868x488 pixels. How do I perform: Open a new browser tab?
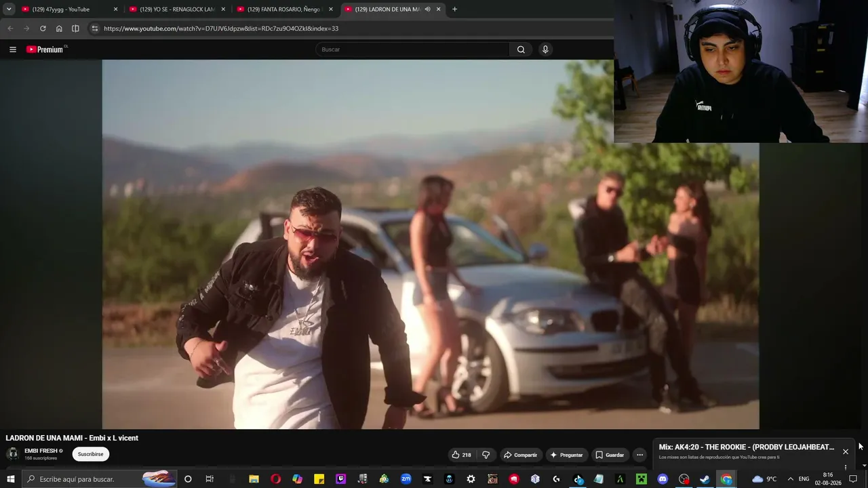[454, 9]
